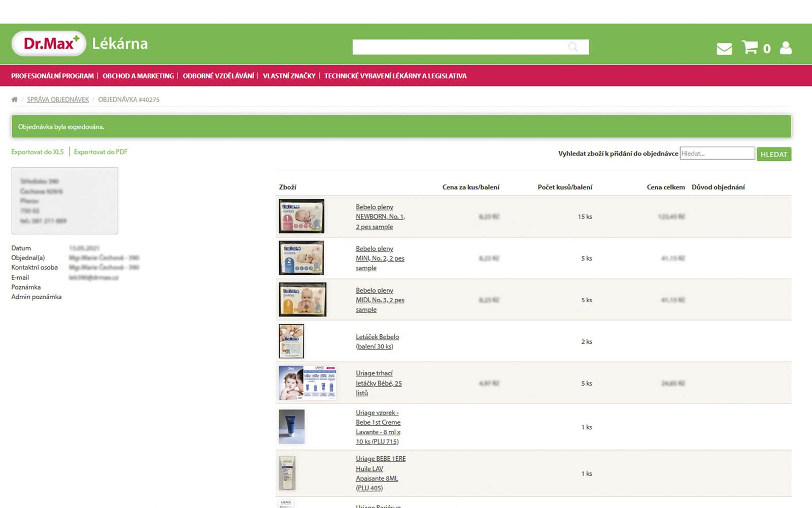Screen dimensions: 812x508
Task: Click the Letáček Bebelo leaflet thumbnail
Action: [291, 341]
